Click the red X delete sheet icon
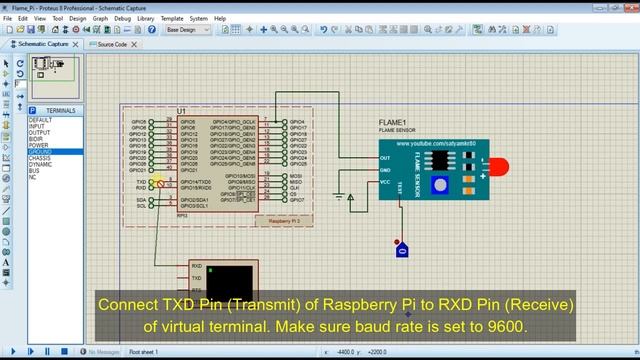This screenshot has height=360, width=640. click(527, 30)
